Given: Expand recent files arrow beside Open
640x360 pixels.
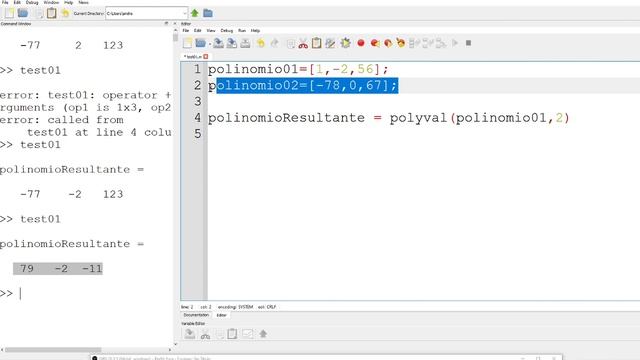Looking at the screenshot, I should tap(210, 43).
